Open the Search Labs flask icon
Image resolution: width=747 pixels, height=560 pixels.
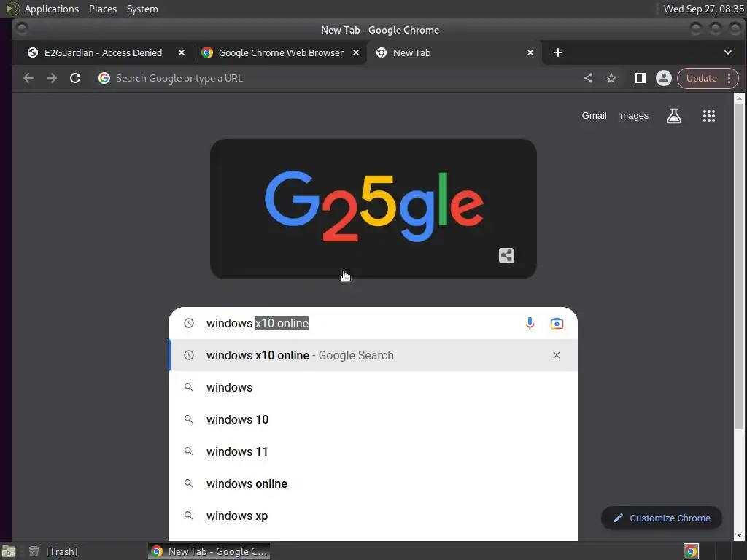[673, 116]
